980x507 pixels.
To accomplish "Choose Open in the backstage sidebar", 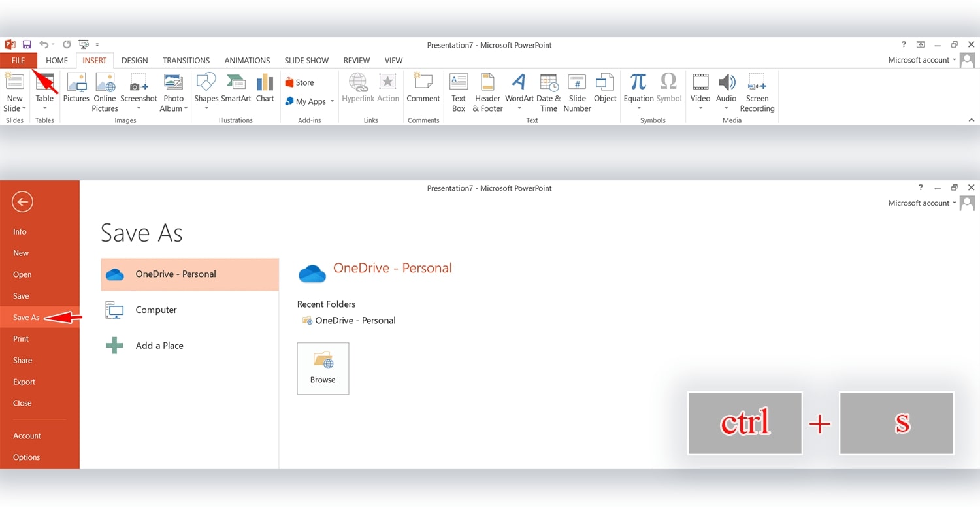I will click(40, 274).
